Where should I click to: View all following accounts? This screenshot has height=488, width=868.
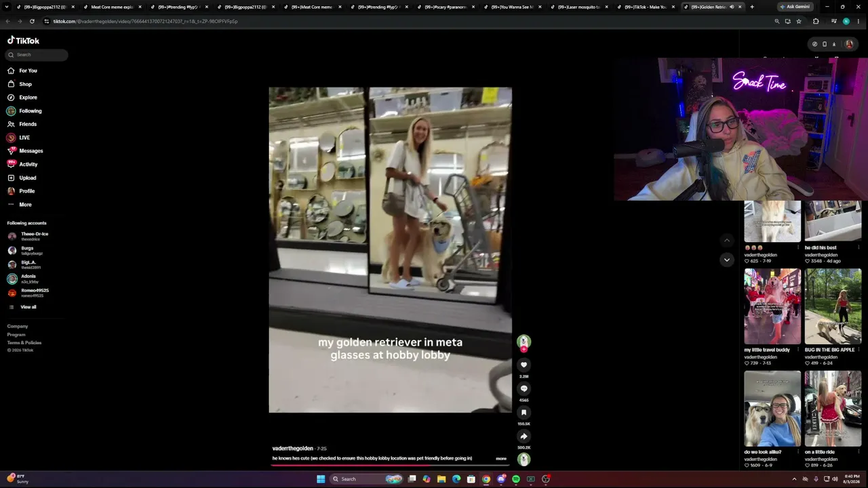pyautogui.click(x=28, y=307)
